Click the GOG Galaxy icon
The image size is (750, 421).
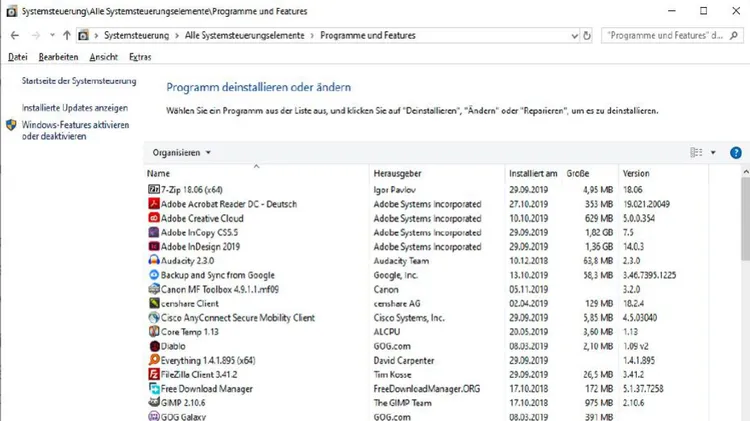pyautogui.click(x=154, y=416)
